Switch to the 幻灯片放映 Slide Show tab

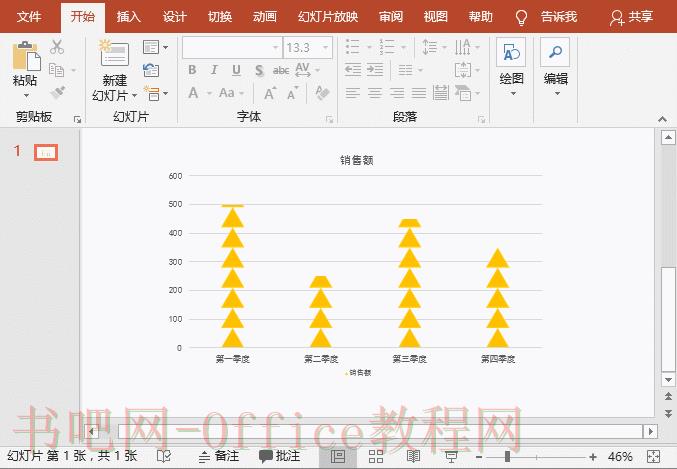pyautogui.click(x=328, y=17)
